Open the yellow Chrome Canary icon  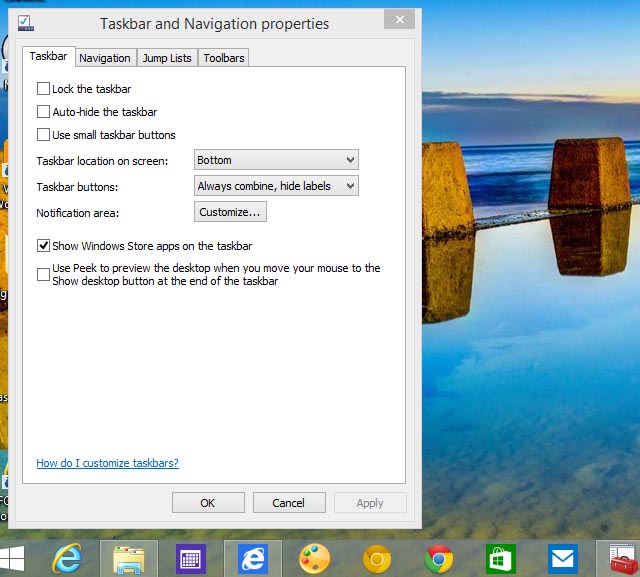click(377, 559)
